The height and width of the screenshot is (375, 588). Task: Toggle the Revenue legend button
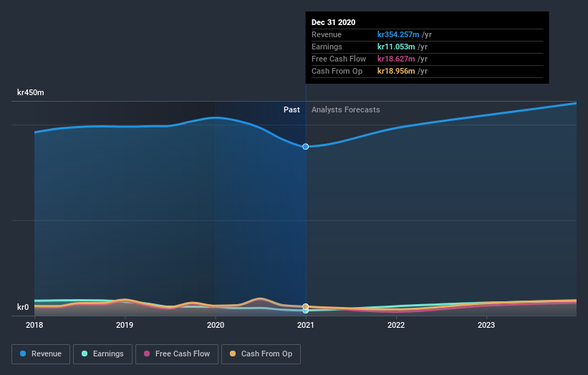41,354
